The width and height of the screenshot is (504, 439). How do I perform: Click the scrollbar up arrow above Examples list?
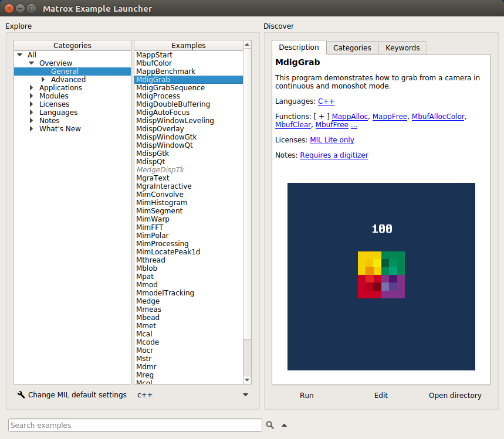coord(247,45)
